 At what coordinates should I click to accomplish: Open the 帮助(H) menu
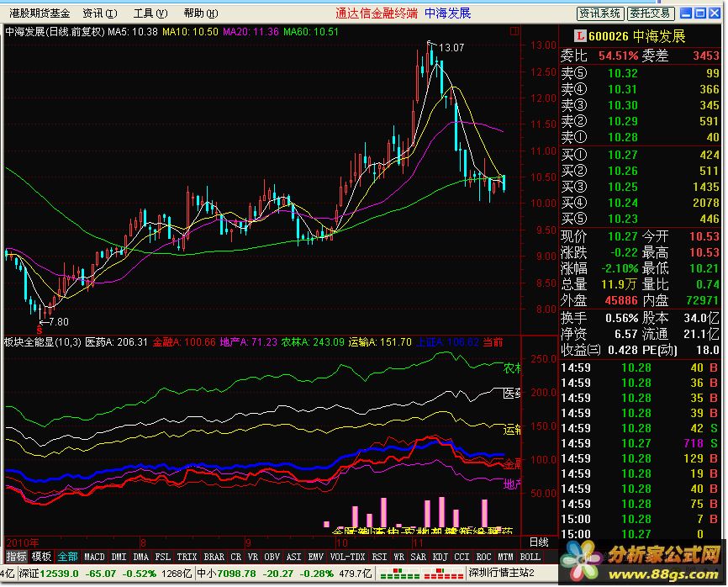[201, 13]
